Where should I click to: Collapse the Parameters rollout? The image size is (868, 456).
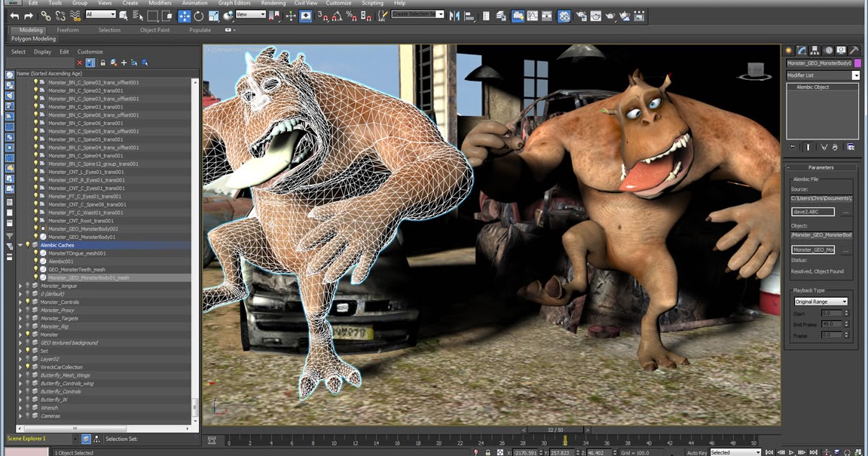click(x=821, y=167)
